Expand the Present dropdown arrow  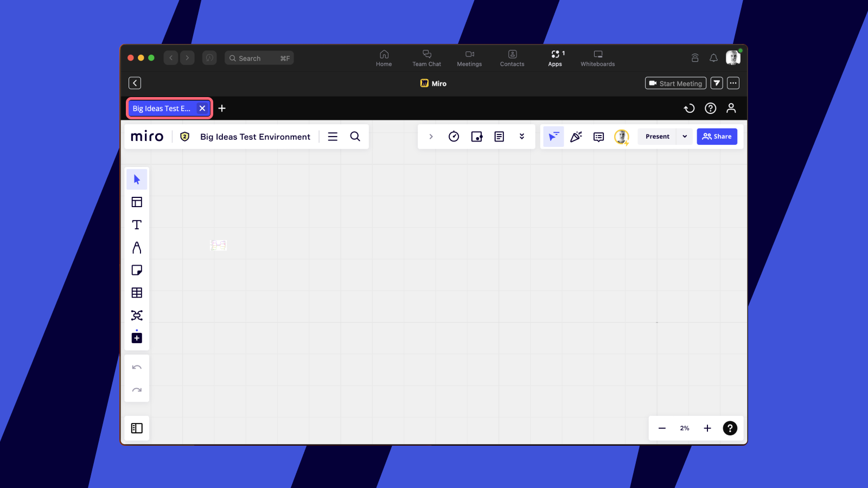(x=685, y=137)
